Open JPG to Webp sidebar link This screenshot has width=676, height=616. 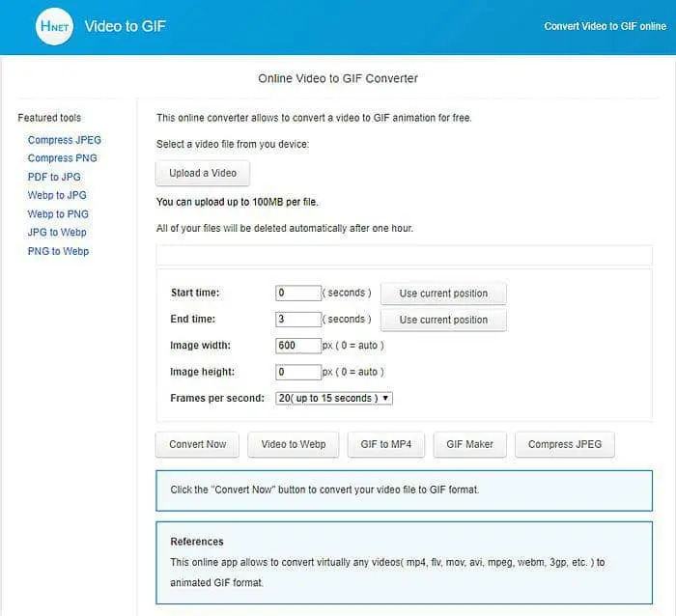click(x=57, y=233)
